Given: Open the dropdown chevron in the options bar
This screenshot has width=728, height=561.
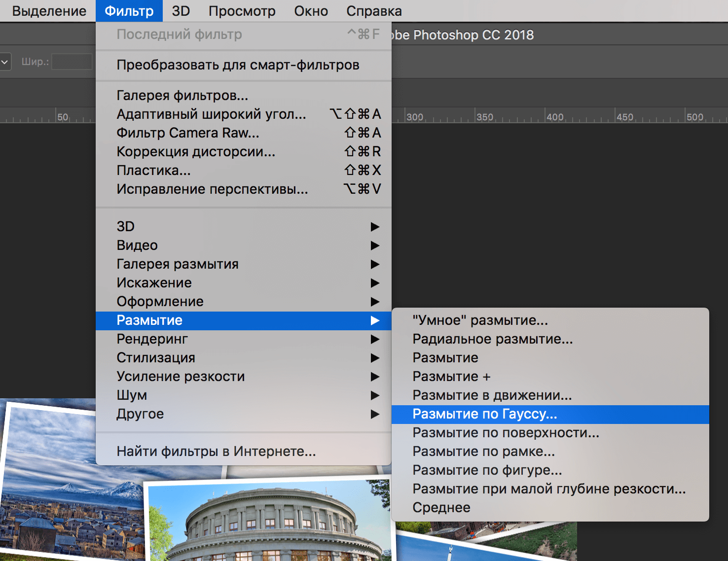Looking at the screenshot, I should click(5, 61).
